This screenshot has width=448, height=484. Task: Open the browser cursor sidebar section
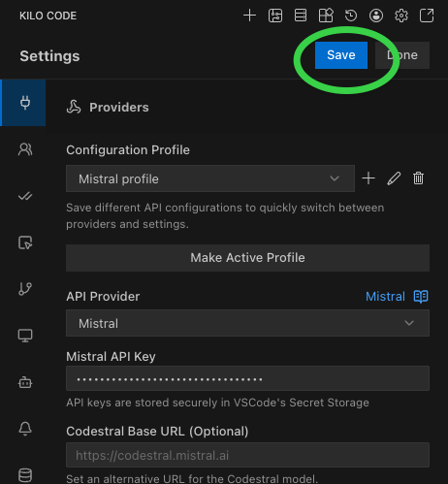click(25, 242)
